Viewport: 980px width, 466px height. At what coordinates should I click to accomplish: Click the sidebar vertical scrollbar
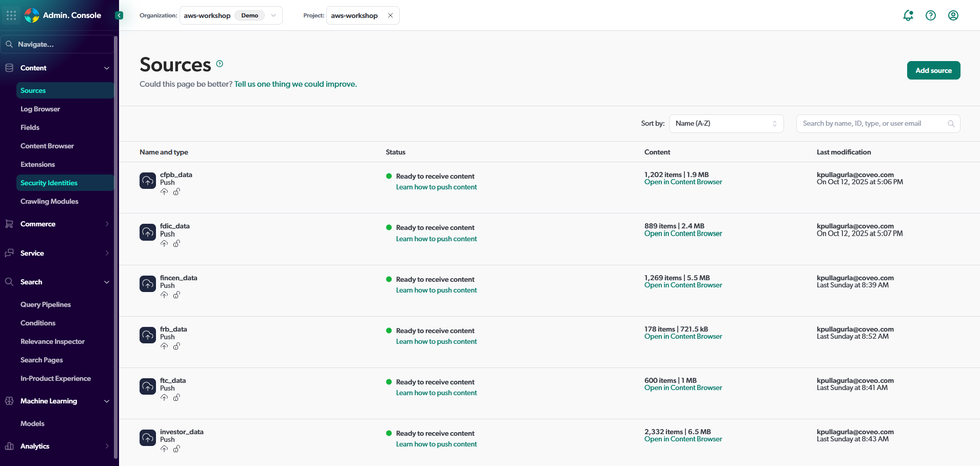[116, 246]
